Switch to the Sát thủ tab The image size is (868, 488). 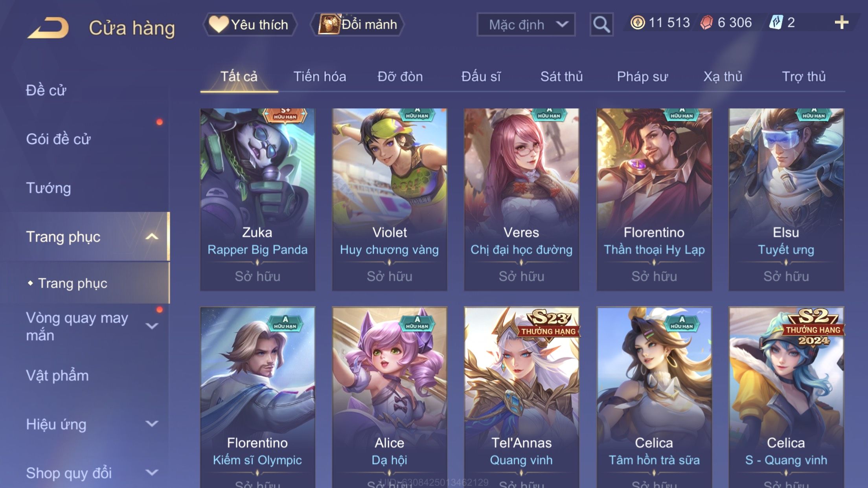[561, 76]
